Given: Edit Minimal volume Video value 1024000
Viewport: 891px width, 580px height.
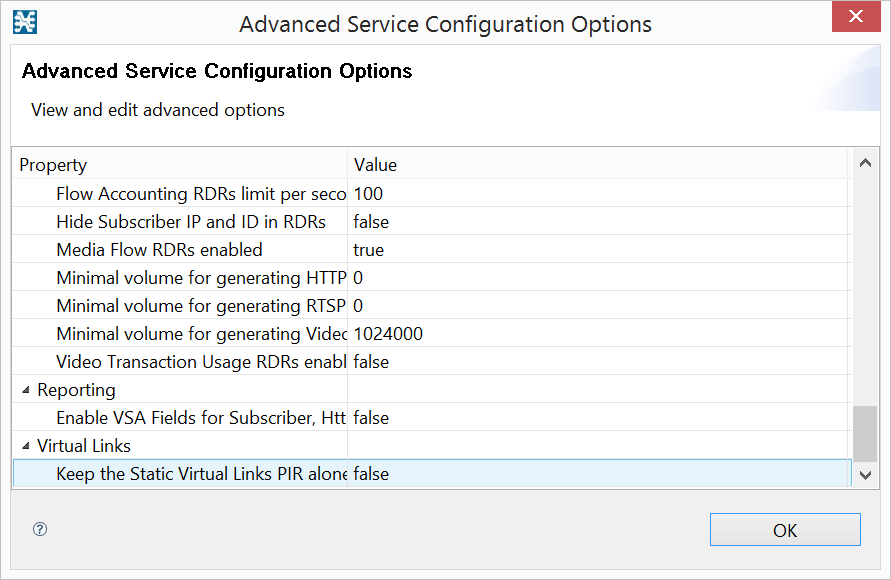Looking at the screenshot, I should tap(388, 334).
